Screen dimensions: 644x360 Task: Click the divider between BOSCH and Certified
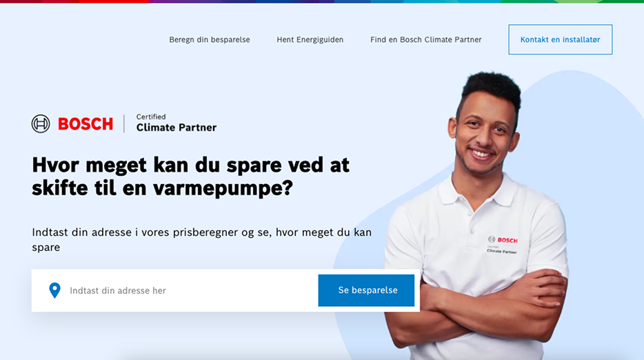click(124, 123)
